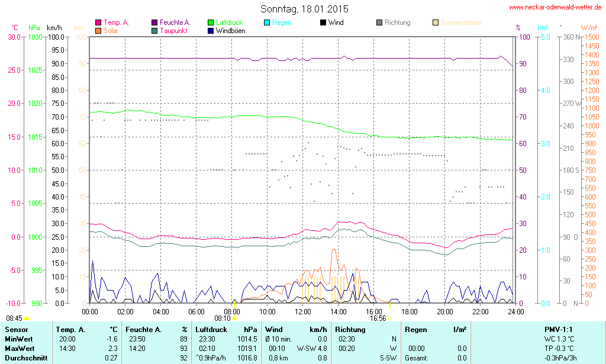
Task: Click the pink Temp. A. legend square
Action: (98, 22)
